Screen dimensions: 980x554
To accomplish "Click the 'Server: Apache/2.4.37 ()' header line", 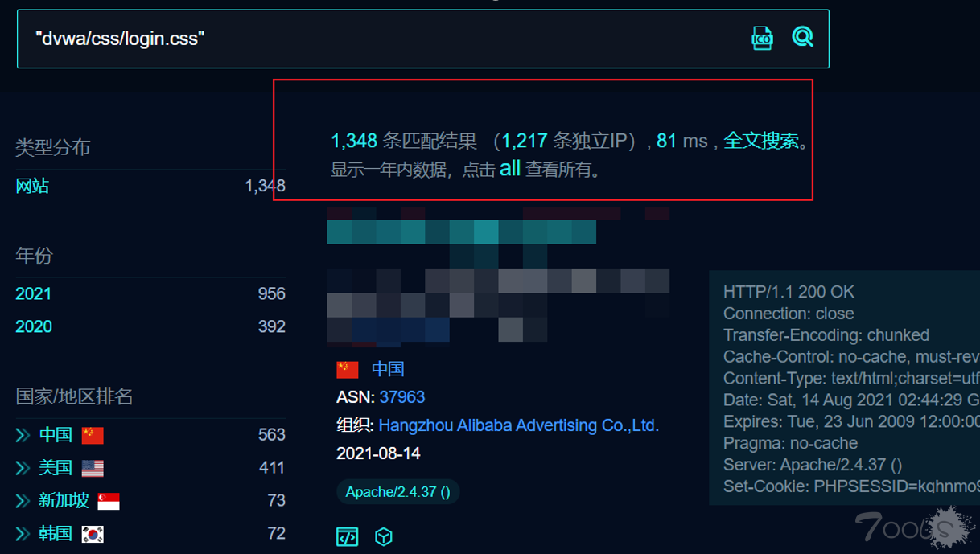I will point(813,465).
